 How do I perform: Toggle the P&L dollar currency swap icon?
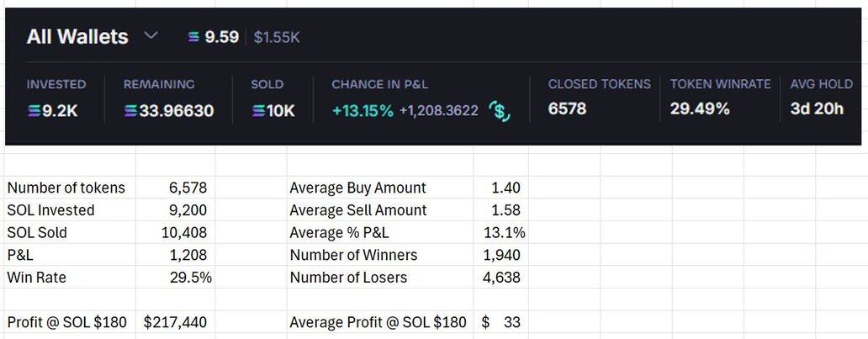500,110
